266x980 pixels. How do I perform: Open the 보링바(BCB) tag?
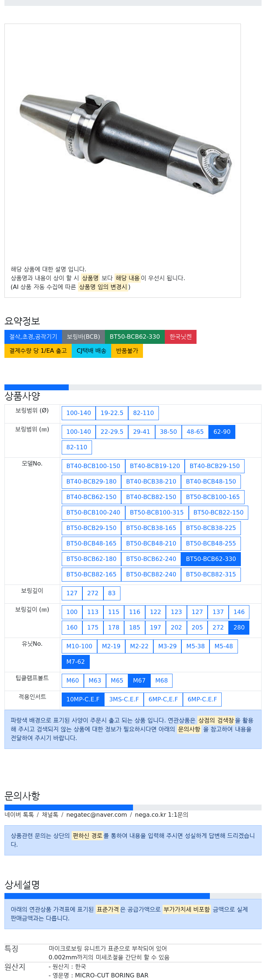(x=83, y=337)
